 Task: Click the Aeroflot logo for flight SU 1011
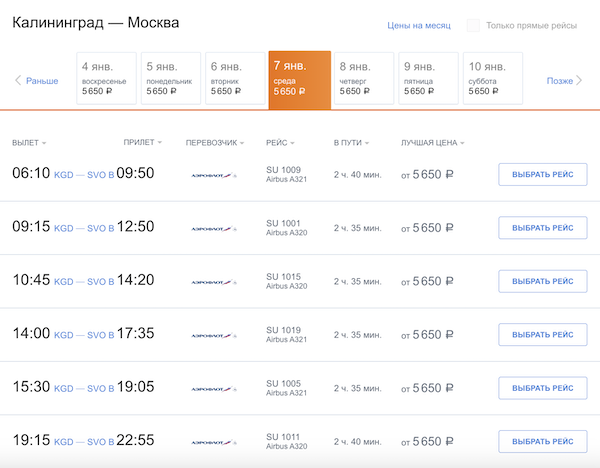pos(213,442)
